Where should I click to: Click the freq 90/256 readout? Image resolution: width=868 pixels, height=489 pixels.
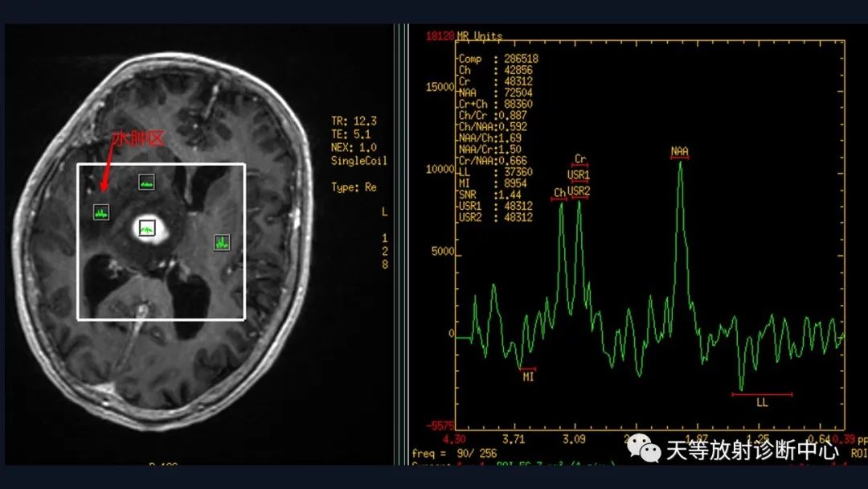[x=445, y=454]
